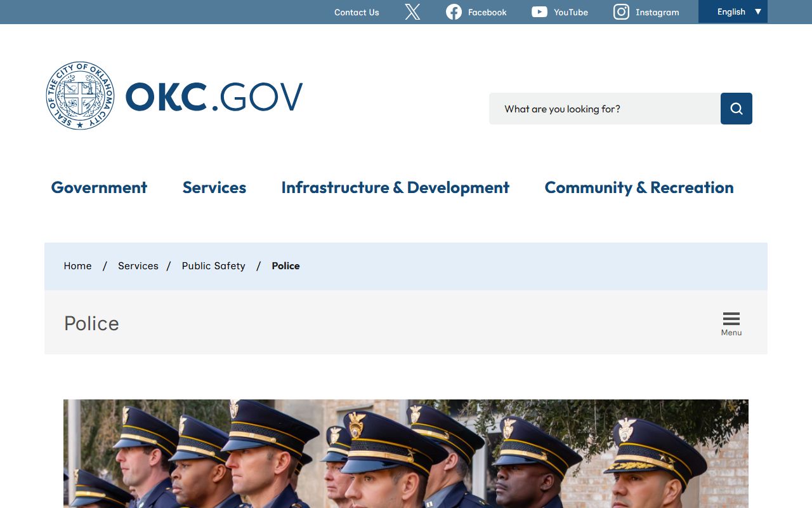Open Infrastructure & Development menu

point(395,187)
